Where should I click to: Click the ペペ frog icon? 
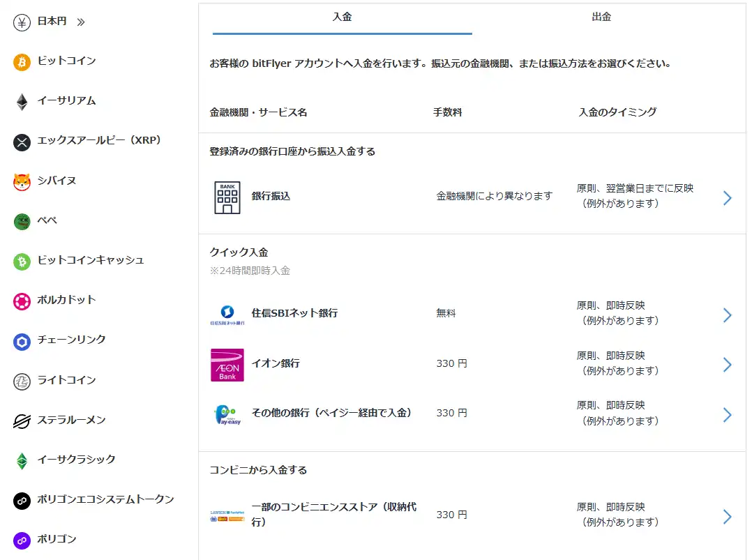(x=21, y=220)
